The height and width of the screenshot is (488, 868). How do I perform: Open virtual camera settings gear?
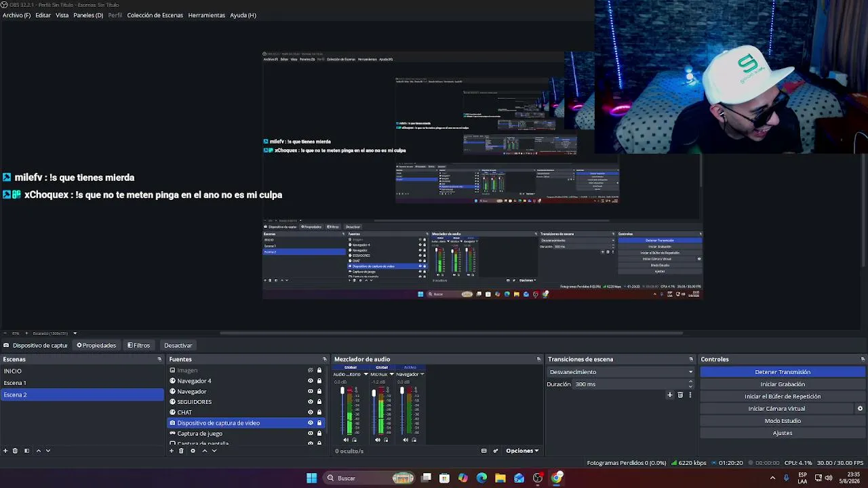[860, 409]
